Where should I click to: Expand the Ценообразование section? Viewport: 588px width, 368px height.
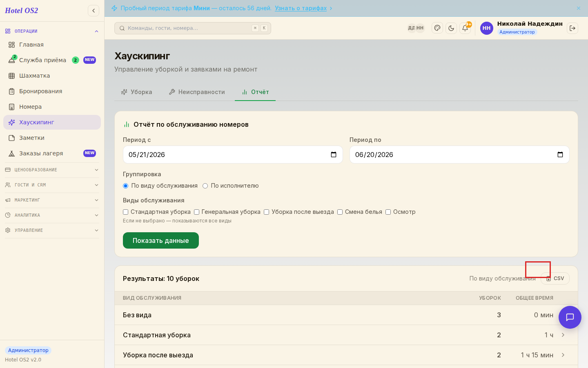(52, 170)
